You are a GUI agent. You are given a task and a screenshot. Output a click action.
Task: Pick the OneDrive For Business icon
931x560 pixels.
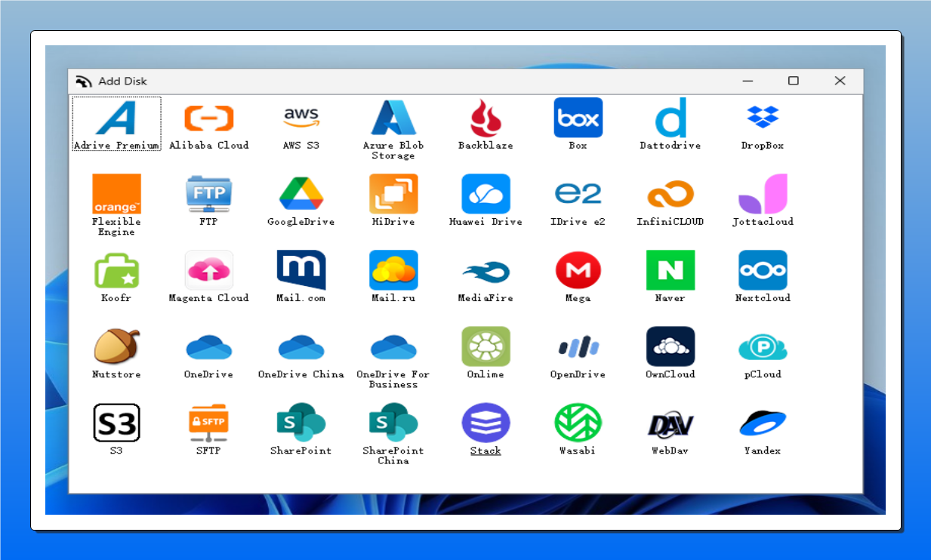click(x=393, y=347)
